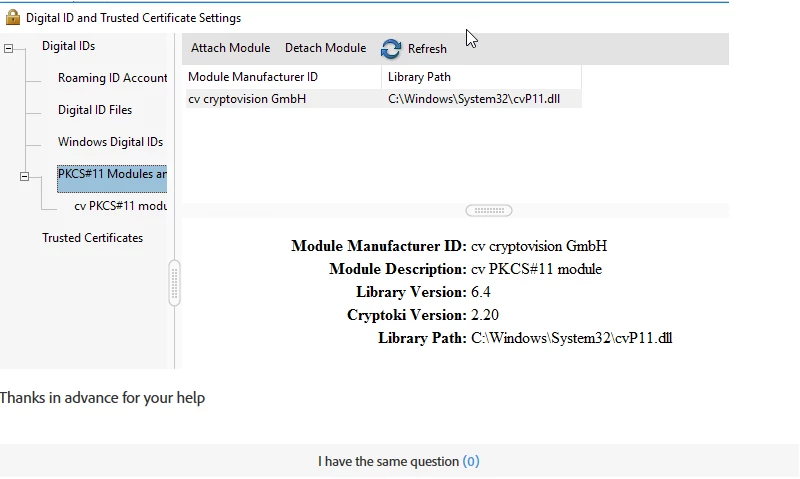Screen dimensions: 800x479
Task: Collapse the Digital IDs tree node
Action: 9,48
